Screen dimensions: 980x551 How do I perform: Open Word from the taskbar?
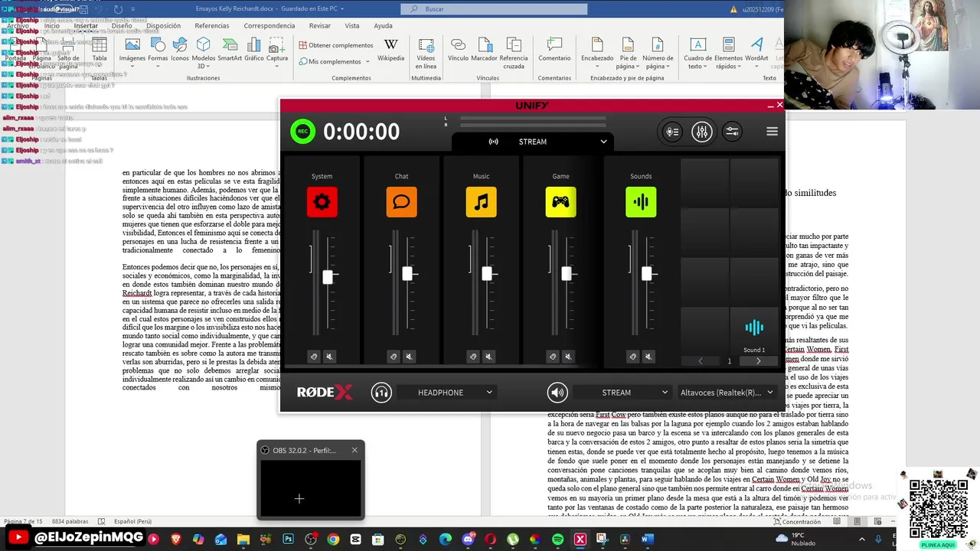648,540
